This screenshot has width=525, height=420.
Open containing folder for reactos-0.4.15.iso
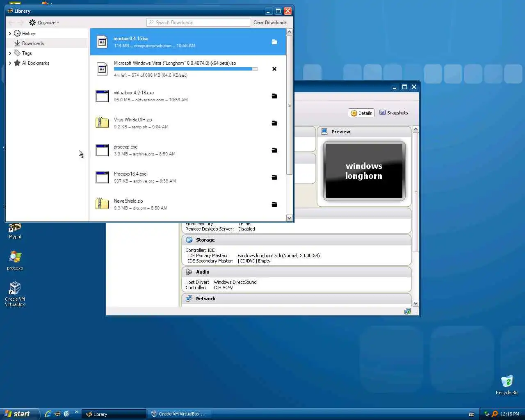[x=274, y=42]
